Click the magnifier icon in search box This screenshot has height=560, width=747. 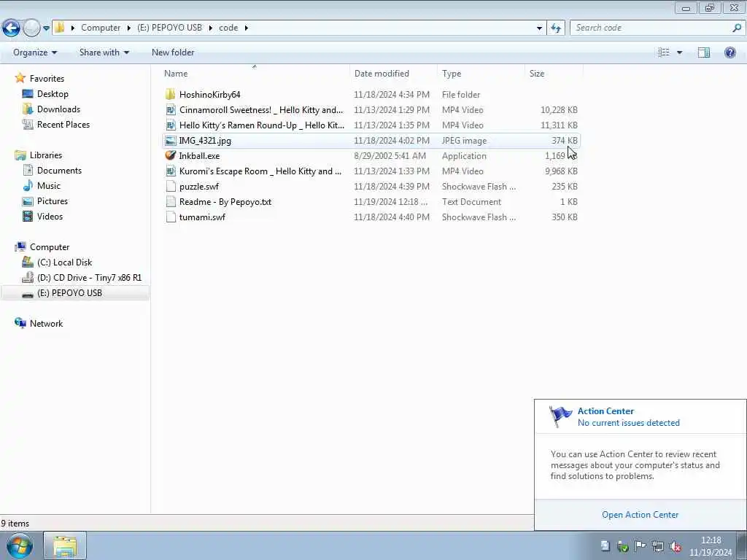click(x=737, y=28)
